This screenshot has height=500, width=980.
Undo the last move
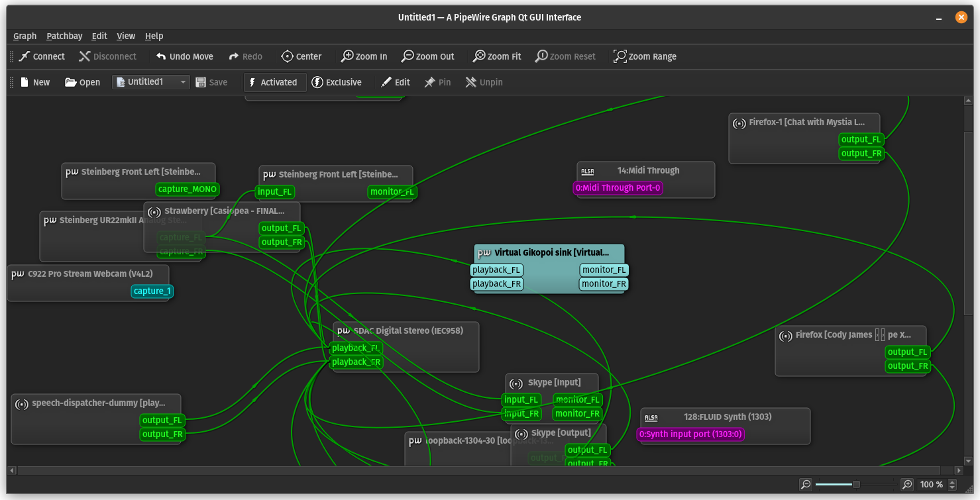(x=184, y=56)
